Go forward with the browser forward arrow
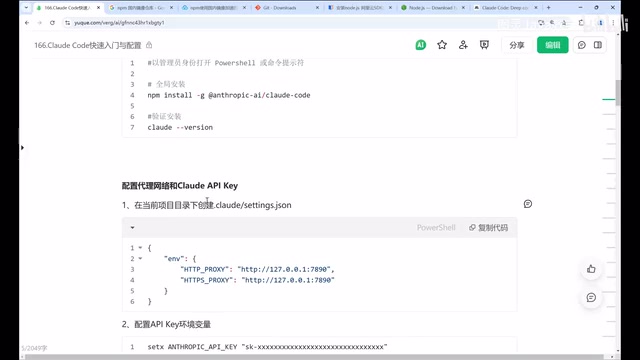The height and width of the screenshot is (360, 640). (x=40, y=23)
